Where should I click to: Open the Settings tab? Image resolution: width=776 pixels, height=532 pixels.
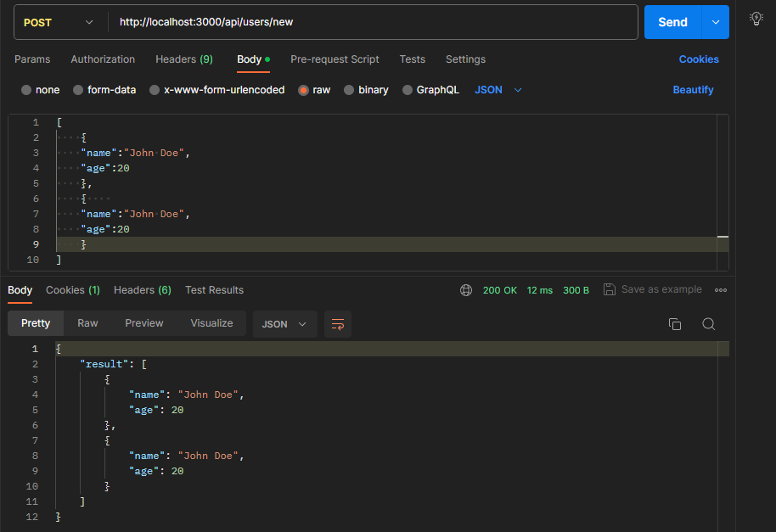click(x=465, y=59)
